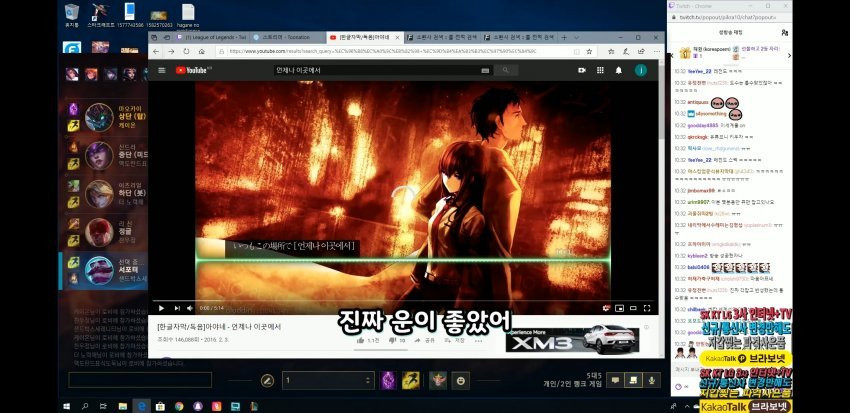850x413 pixels.
Task: Play the YouTube video
Action: (161, 308)
